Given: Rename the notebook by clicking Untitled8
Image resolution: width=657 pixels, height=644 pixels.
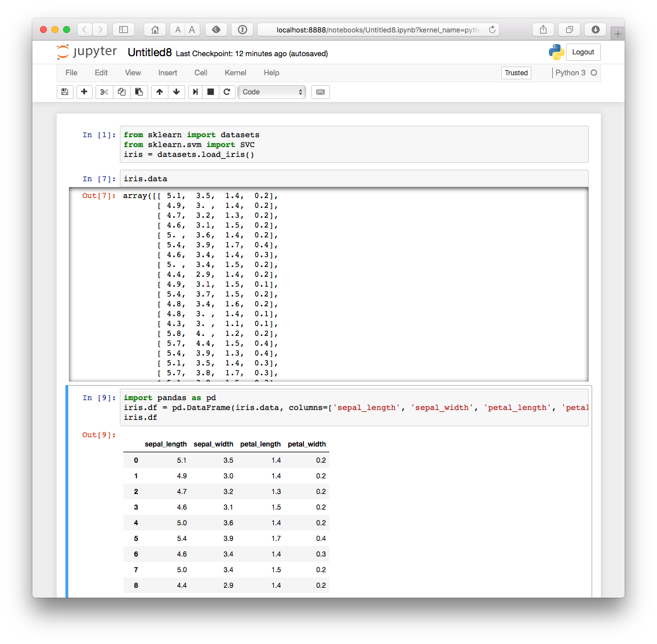Looking at the screenshot, I should (149, 52).
